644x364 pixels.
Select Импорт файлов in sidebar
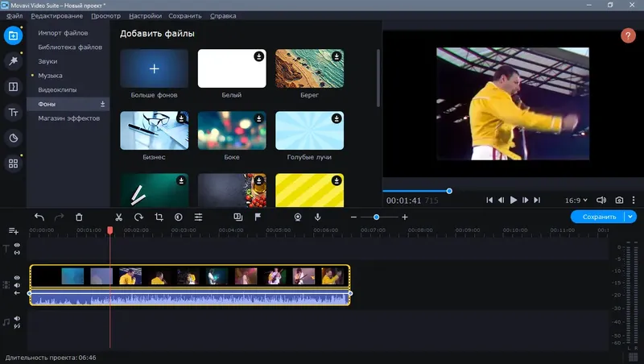63,33
